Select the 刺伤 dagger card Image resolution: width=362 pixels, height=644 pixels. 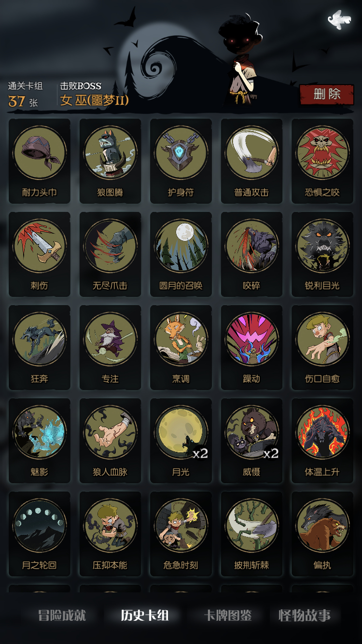(40, 254)
